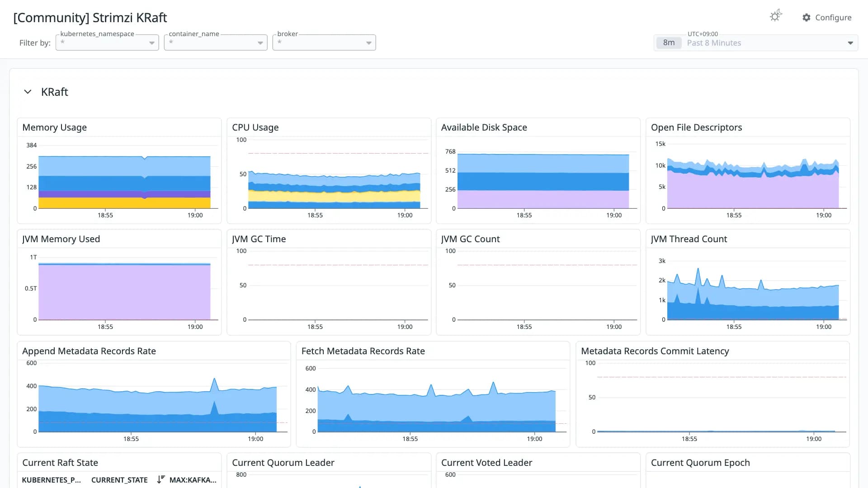The image size is (868, 488).
Task: Click the Current Voted Leader panel title
Action: pos(486,463)
